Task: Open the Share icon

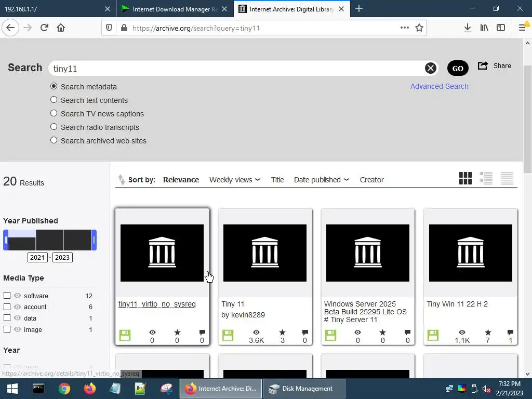Action: pyautogui.click(x=483, y=65)
